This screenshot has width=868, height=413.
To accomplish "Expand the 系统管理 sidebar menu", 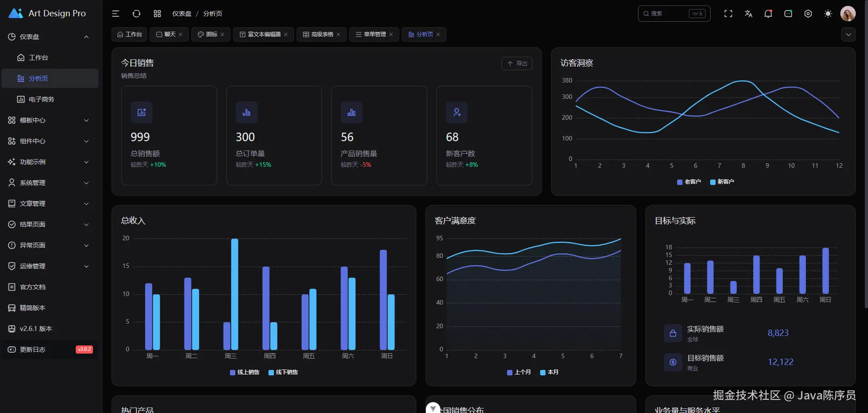I will (49, 183).
